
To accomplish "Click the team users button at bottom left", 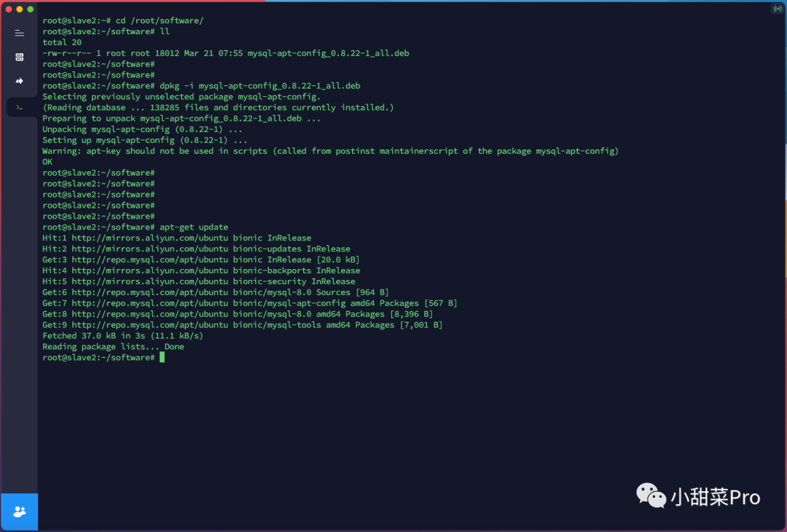I will (20, 512).
